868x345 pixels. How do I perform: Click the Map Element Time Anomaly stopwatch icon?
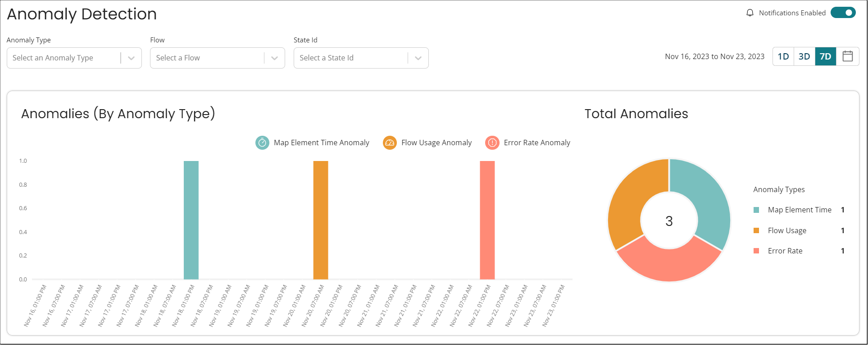pos(262,143)
